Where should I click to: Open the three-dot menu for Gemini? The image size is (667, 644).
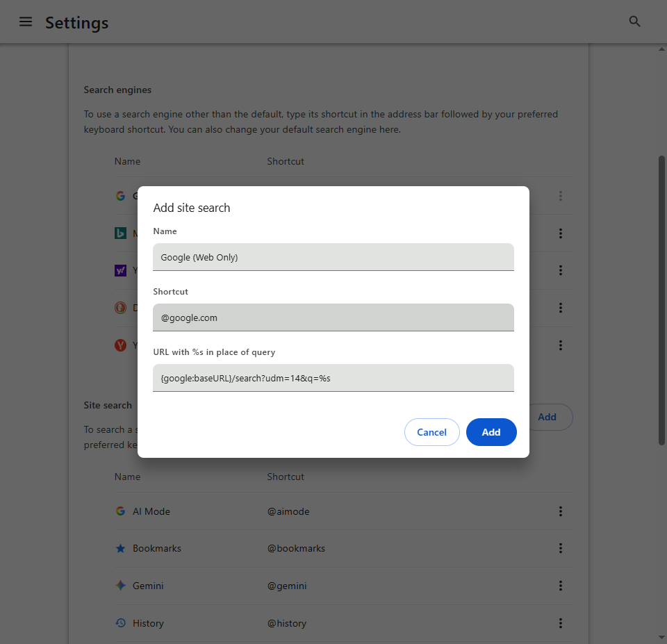coord(561,585)
